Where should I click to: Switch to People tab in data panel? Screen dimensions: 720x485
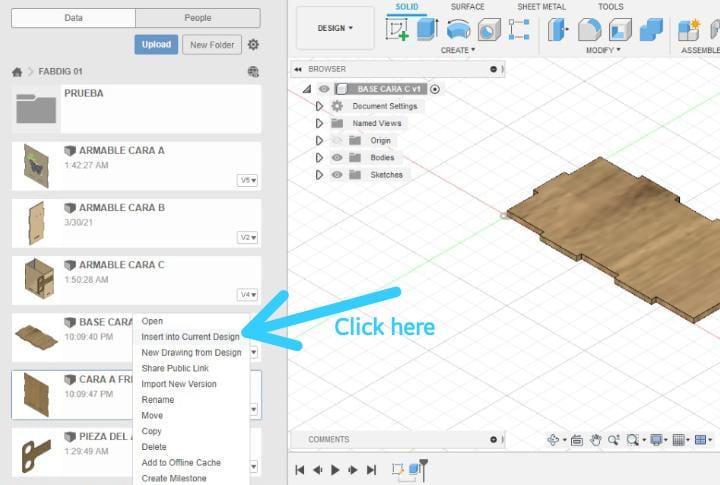[198, 18]
